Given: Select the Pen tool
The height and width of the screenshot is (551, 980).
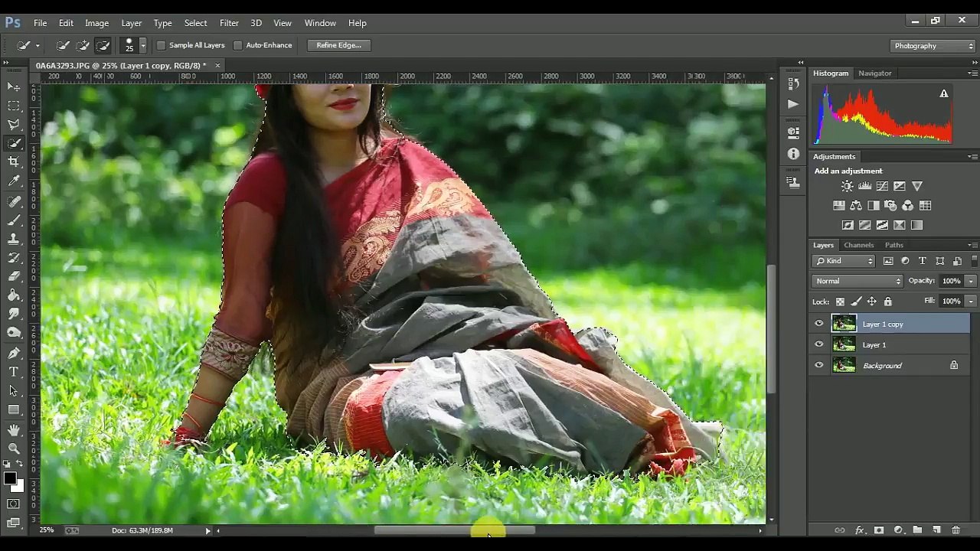Looking at the screenshot, I should tap(14, 353).
